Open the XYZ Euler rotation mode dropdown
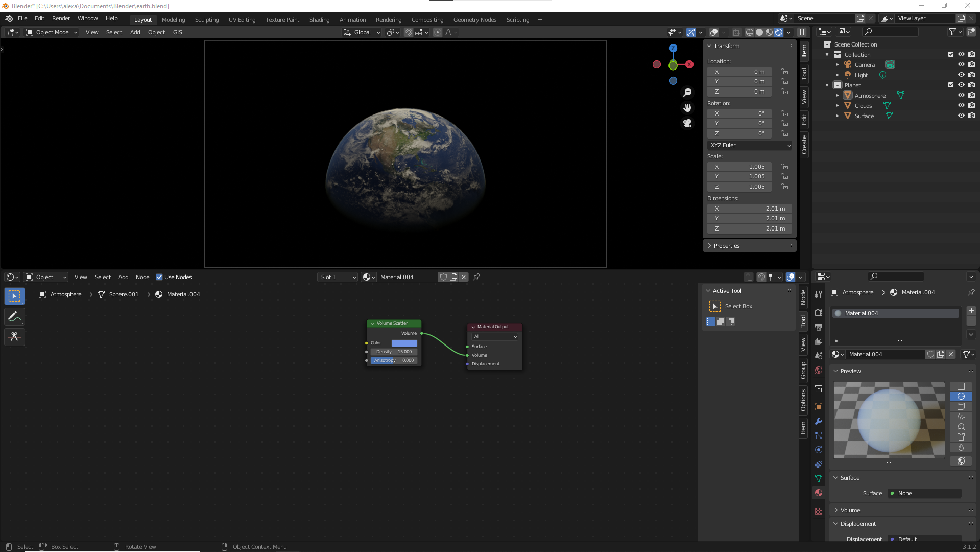 [749, 145]
